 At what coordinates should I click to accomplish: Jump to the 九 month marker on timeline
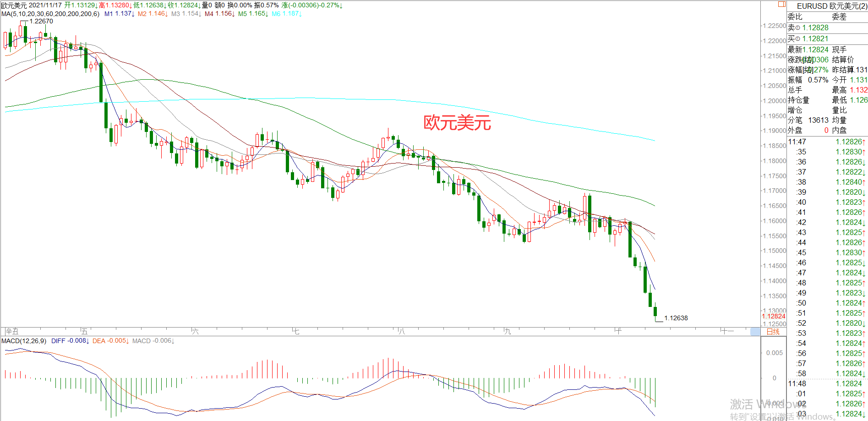tap(507, 331)
